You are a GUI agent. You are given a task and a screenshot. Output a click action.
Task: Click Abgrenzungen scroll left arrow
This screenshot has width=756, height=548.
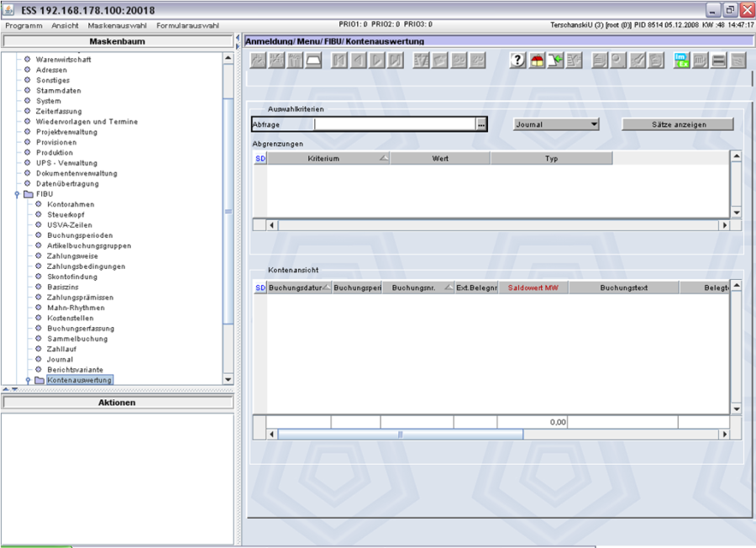click(x=272, y=225)
